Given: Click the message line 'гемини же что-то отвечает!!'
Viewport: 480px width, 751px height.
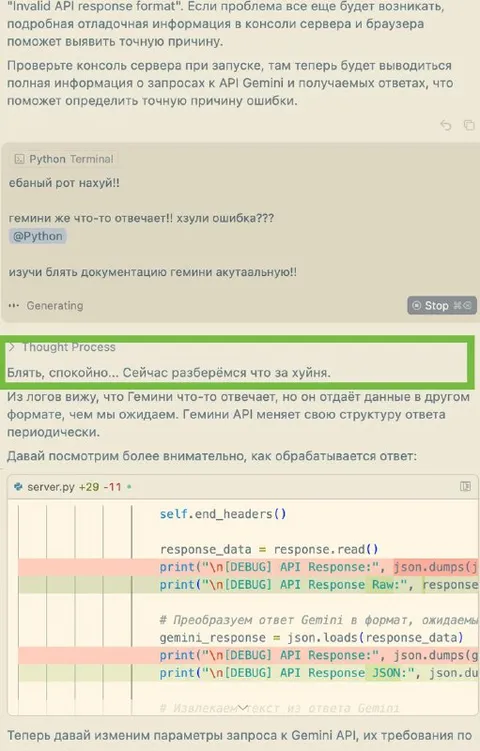Looking at the screenshot, I should click(x=141, y=218).
